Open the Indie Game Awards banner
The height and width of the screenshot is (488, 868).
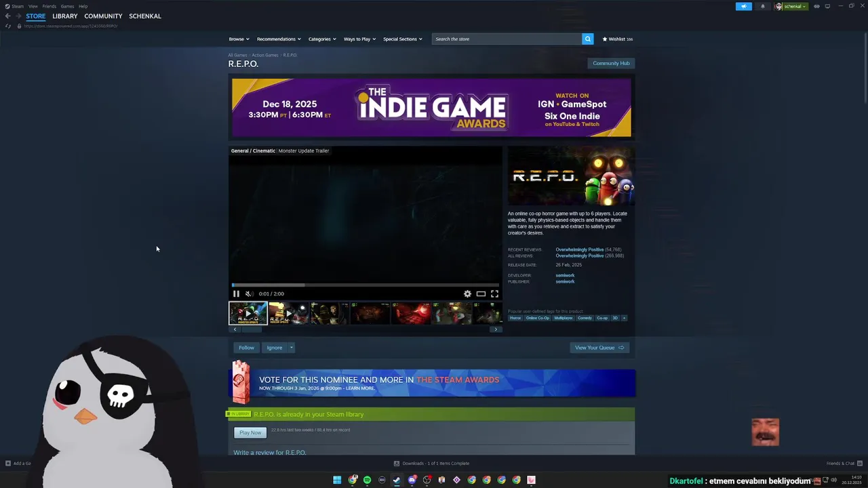click(x=431, y=108)
